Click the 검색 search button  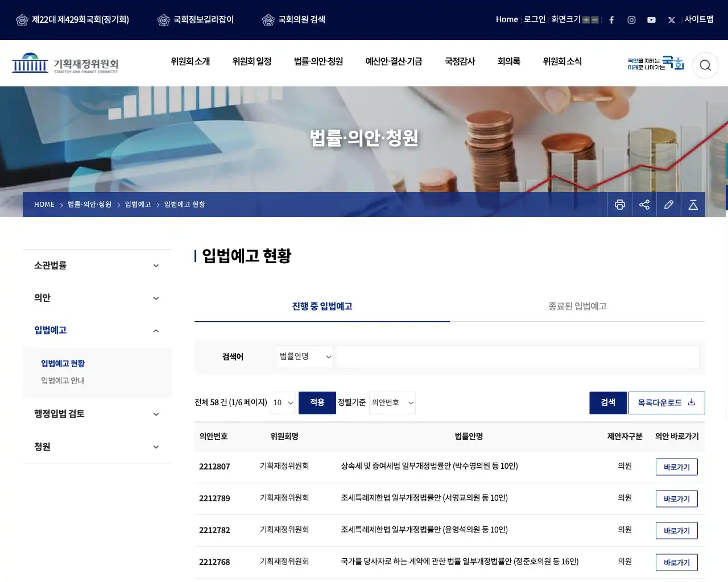pos(608,403)
